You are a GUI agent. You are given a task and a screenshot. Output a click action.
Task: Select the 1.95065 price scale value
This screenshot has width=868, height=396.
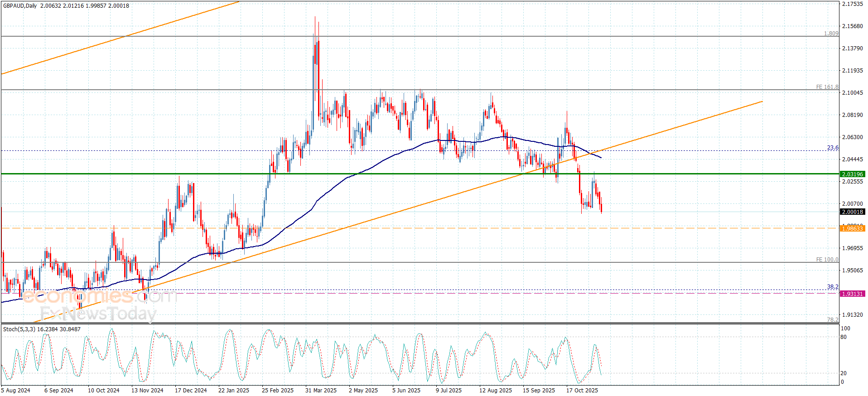pyautogui.click(x=853, y=270)
